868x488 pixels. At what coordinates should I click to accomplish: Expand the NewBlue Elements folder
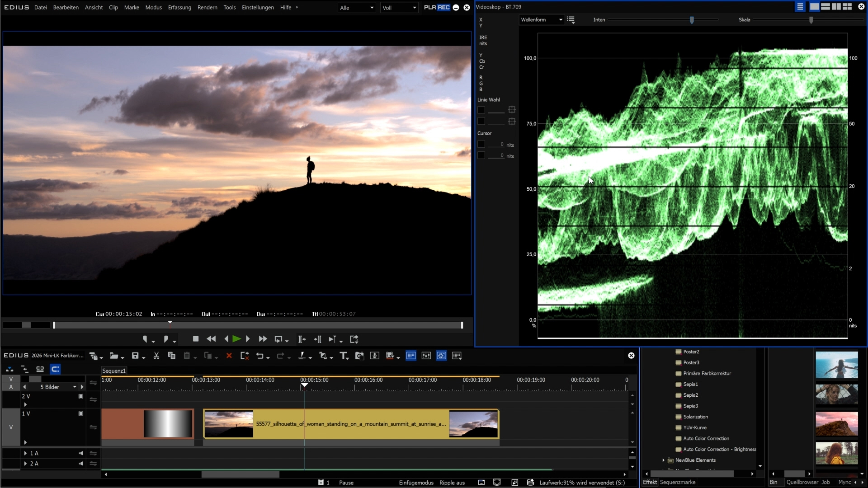(663, 460)
